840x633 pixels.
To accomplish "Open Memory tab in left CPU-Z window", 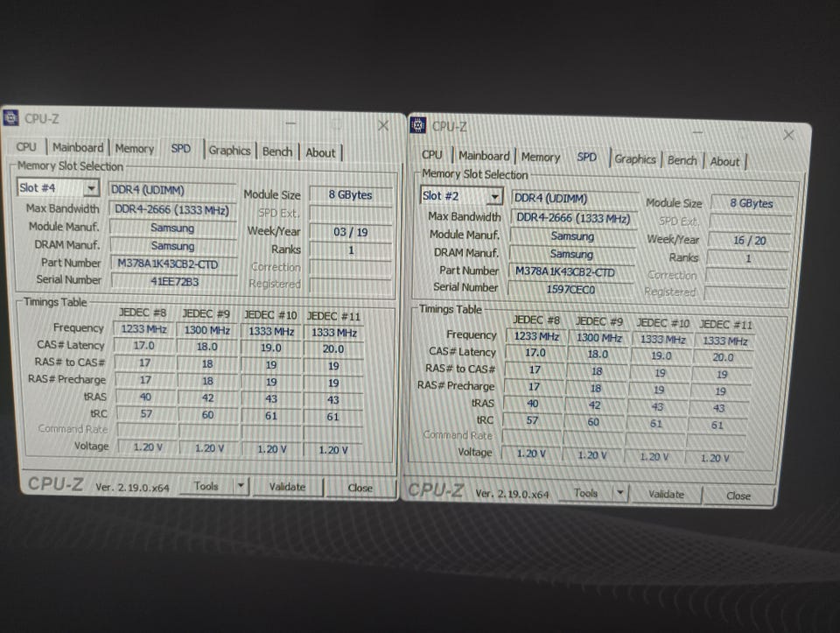I will pyautogui.click(x=135, y=149).
